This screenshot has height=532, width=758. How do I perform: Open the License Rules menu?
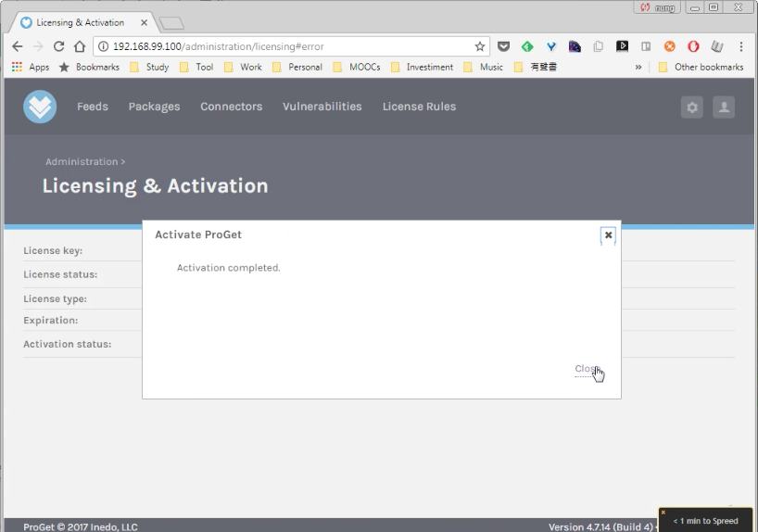click(419, 107)
